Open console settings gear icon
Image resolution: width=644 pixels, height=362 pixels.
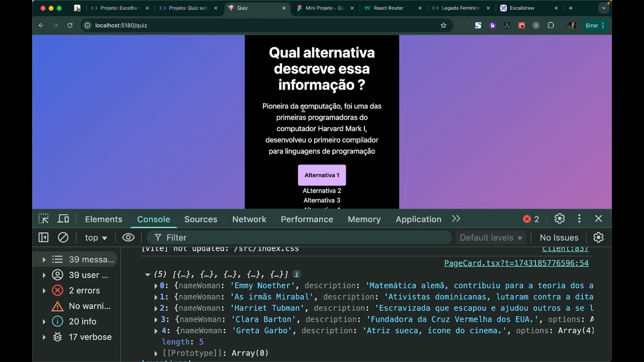pyautogui.click(x=598, y=238)
